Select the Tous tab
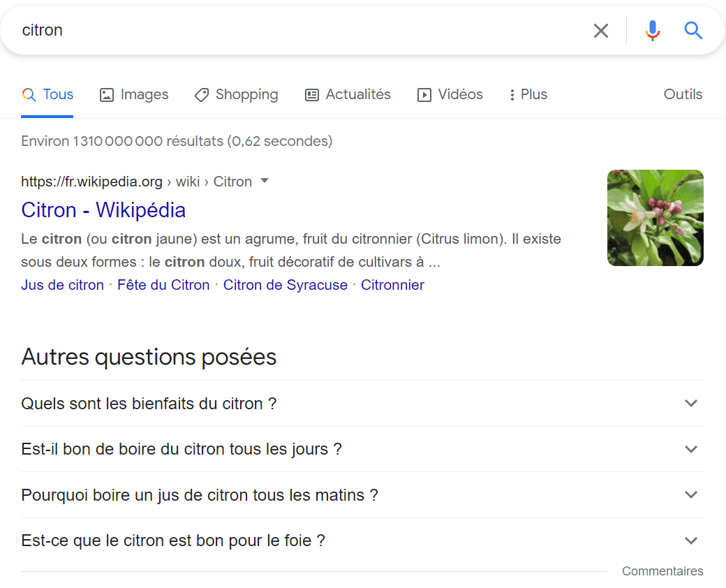This screenshot has height=588, width=726. [47, 94]
